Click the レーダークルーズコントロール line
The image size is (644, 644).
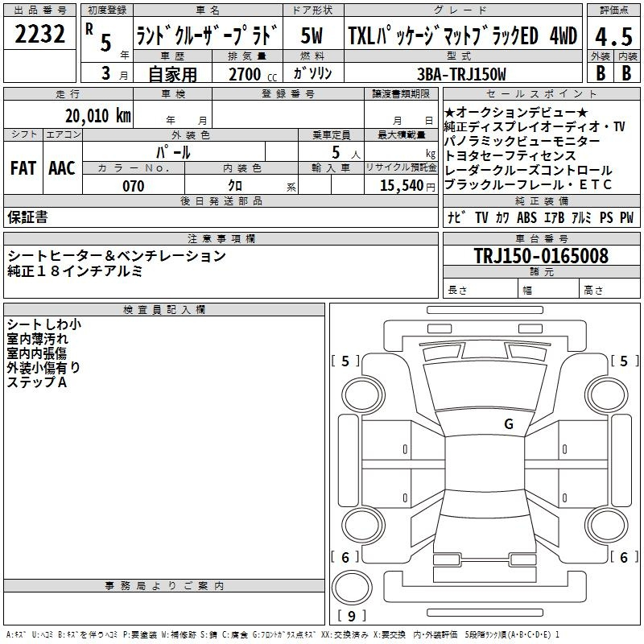point(528,170)
